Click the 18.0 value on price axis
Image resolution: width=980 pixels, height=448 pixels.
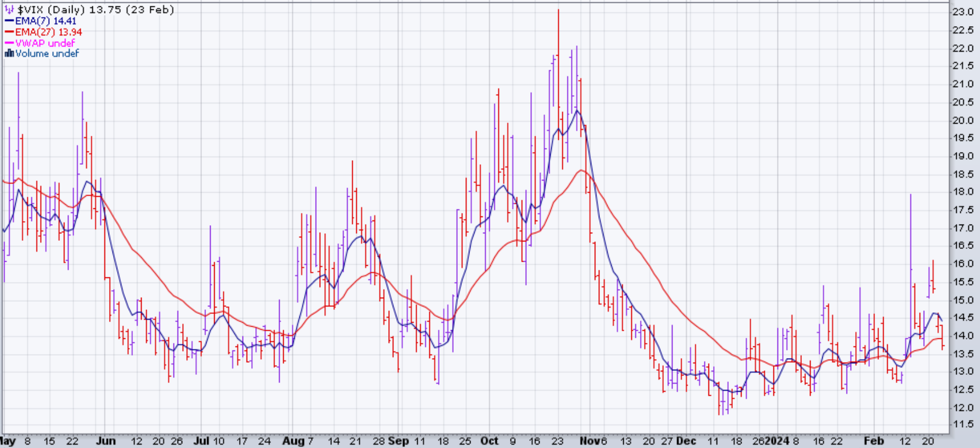(963, 192)
